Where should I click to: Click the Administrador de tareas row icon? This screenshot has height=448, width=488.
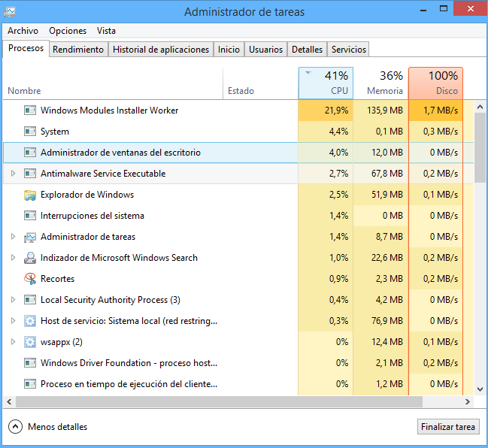pos(30,237)
